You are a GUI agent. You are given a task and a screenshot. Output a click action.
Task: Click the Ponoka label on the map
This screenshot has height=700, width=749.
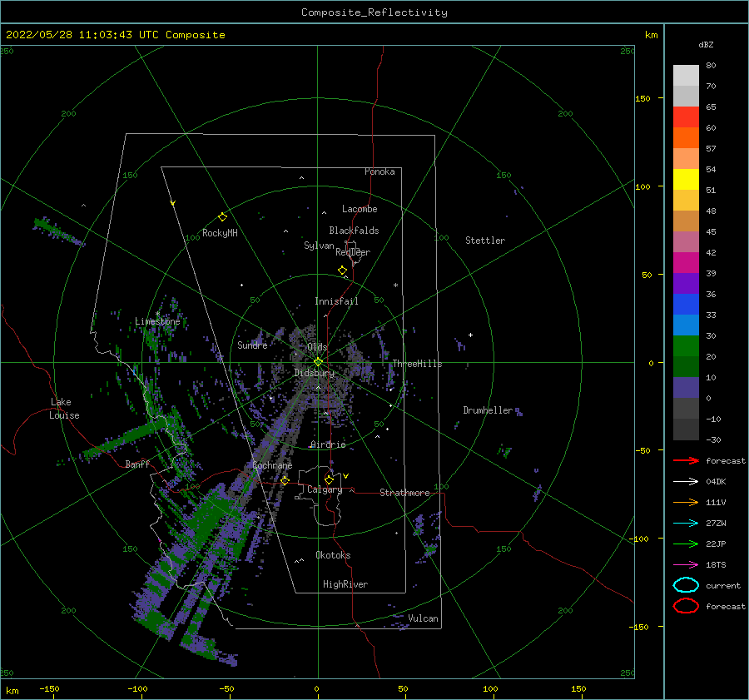[379, 171]
